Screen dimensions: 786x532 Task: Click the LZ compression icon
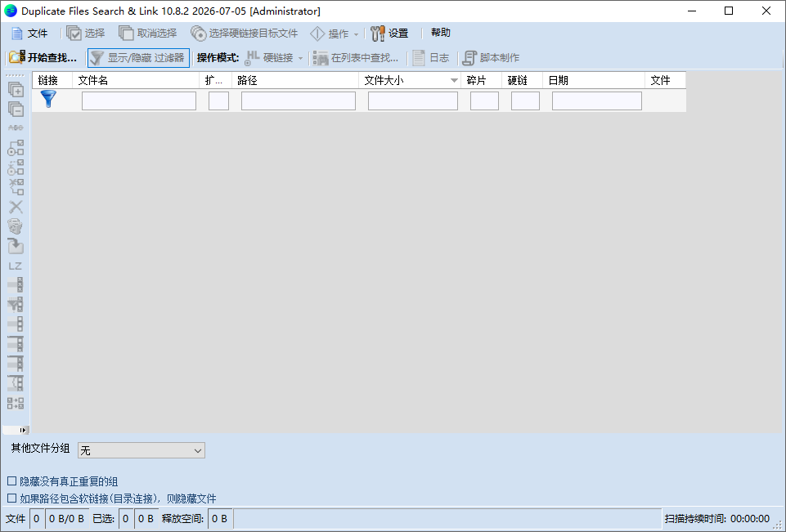point(16,266)
